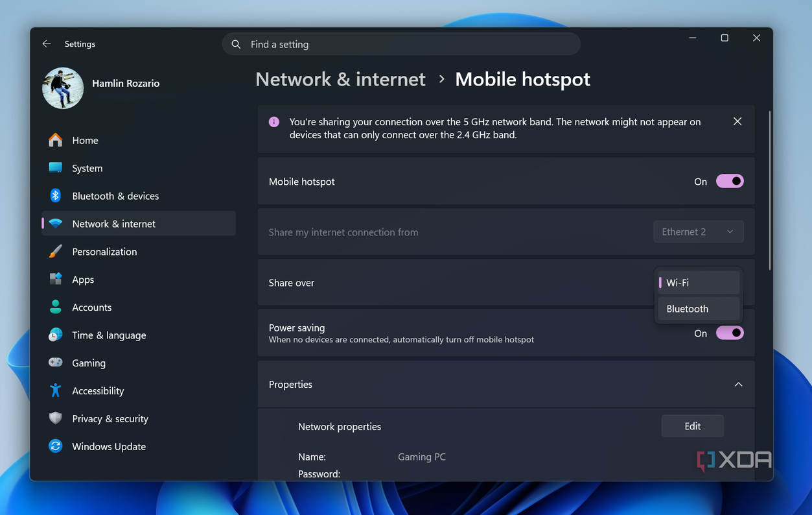Click the Network & internet Wi-Fi icon
This screenshot has width=812, height=515.
click(x=56, y=224)
